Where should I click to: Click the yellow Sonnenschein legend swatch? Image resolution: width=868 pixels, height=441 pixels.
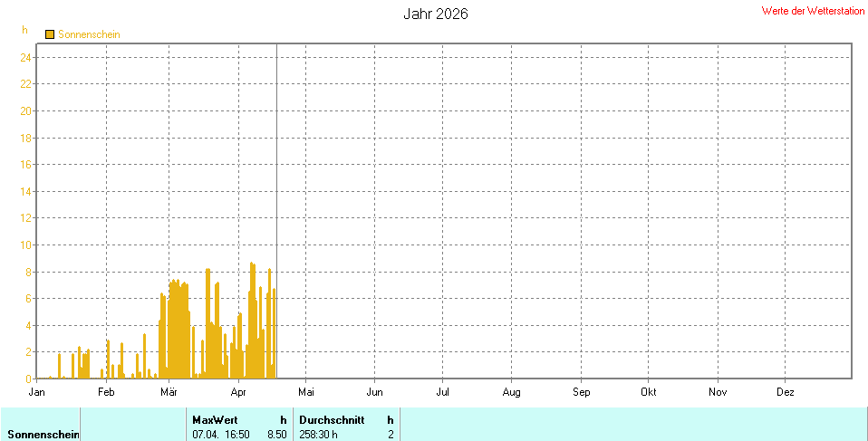click(50, 34)
